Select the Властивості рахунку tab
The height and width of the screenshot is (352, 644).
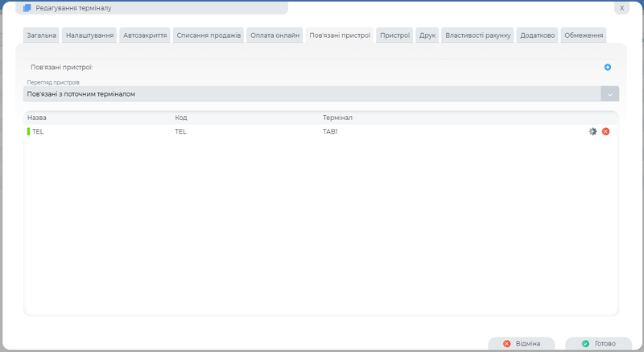(x=478, y=35)
